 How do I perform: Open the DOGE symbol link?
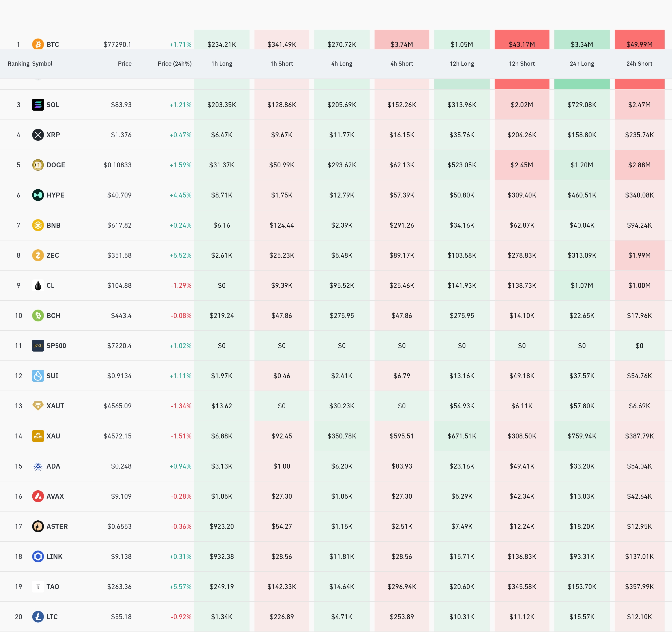(56, 165)
